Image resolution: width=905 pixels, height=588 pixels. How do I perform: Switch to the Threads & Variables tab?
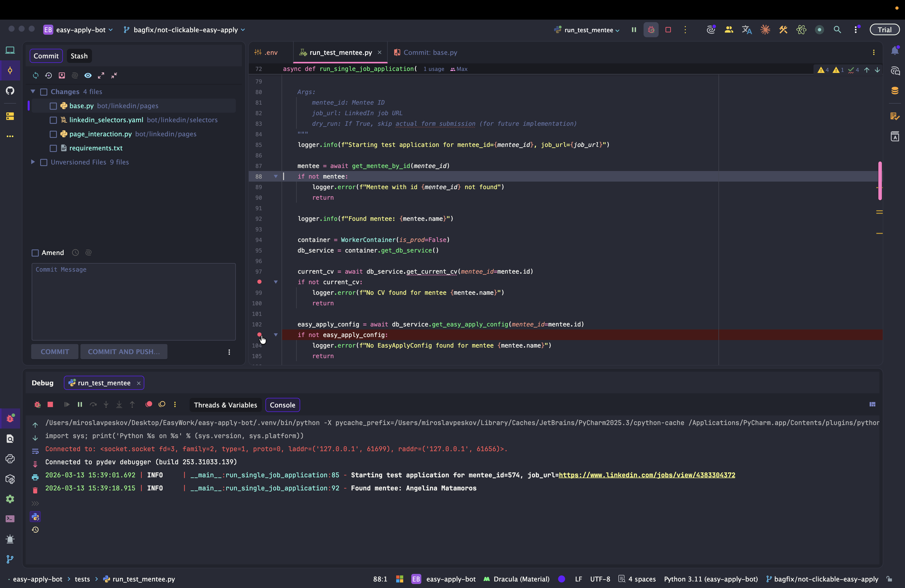225,405
